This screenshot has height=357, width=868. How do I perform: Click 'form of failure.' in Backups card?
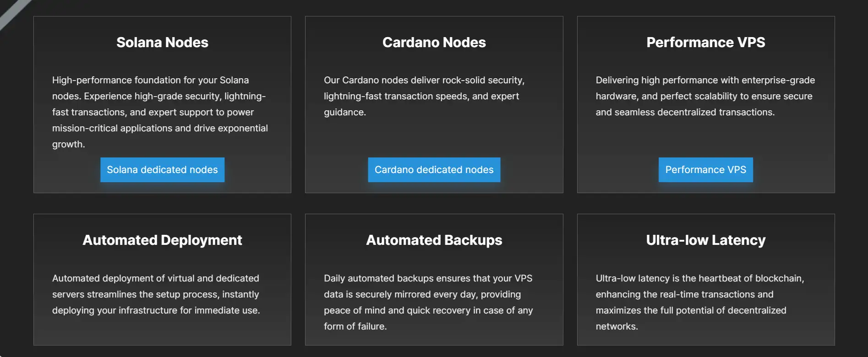tap(355, 327)
